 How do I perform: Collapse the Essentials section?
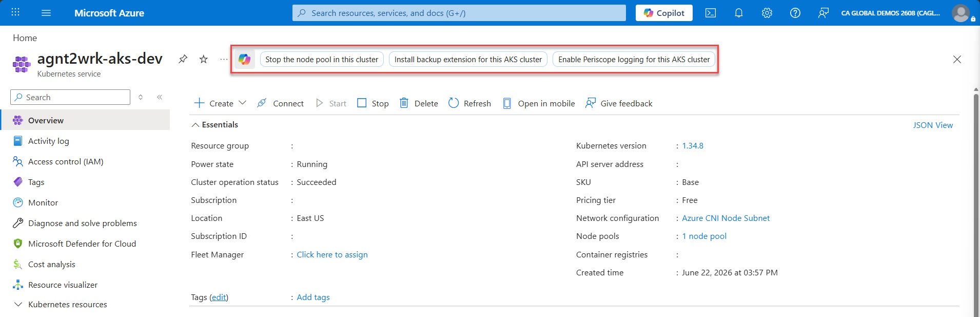pyautogui.click(x=215, y=125)
